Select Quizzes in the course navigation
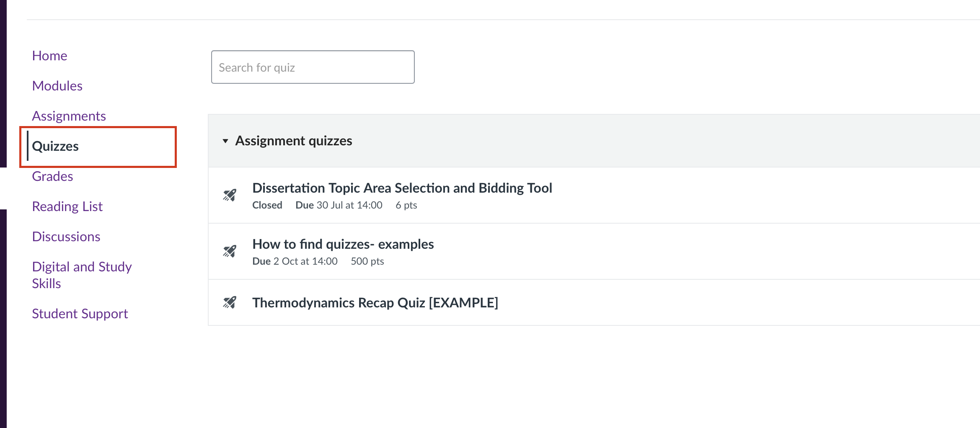 coord(55,146)
